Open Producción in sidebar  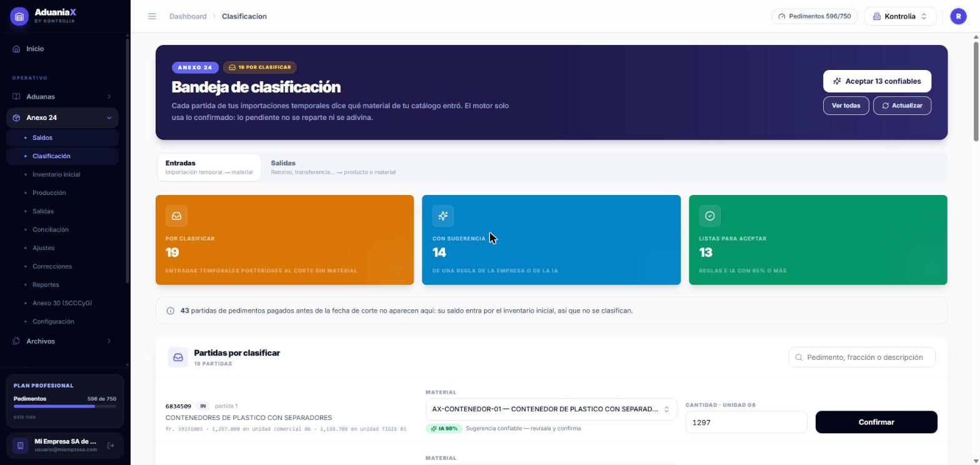pos(62,193)
